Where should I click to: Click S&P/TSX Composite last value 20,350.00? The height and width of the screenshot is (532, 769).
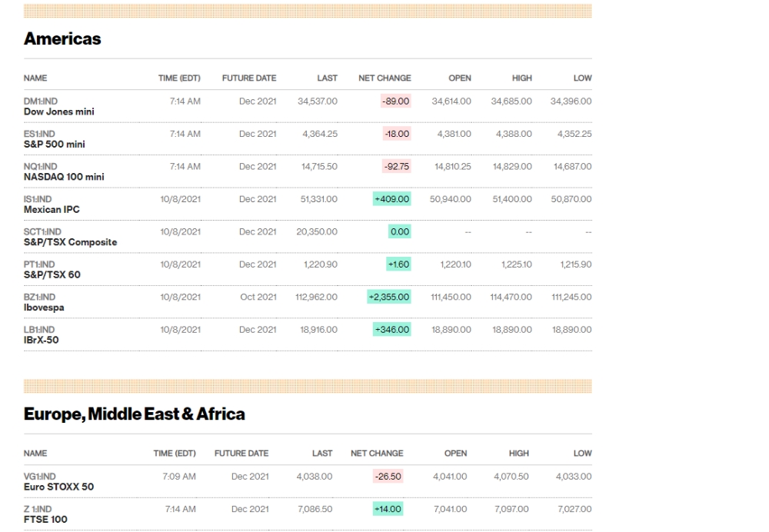[317, 232]
